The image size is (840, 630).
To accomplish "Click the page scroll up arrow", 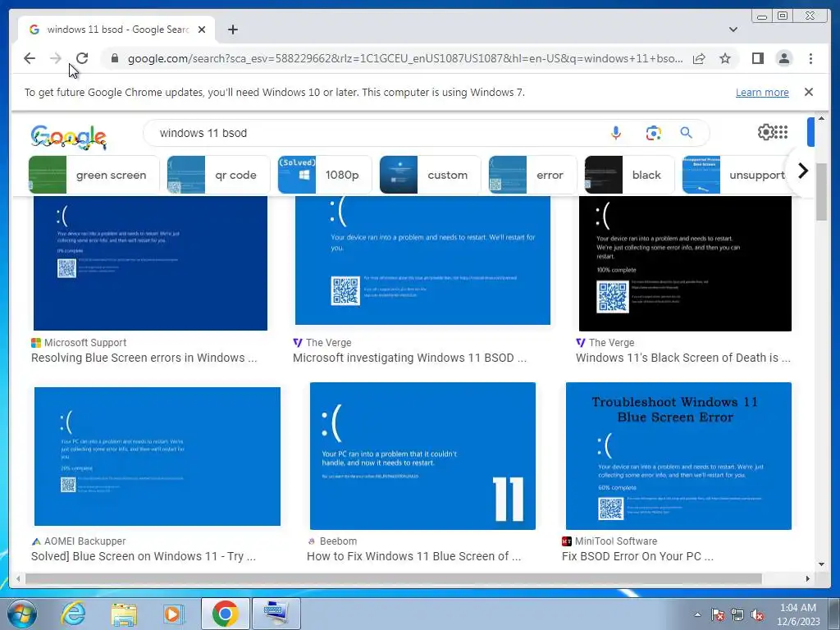I will pyautogui.click(x=821, y=118).
